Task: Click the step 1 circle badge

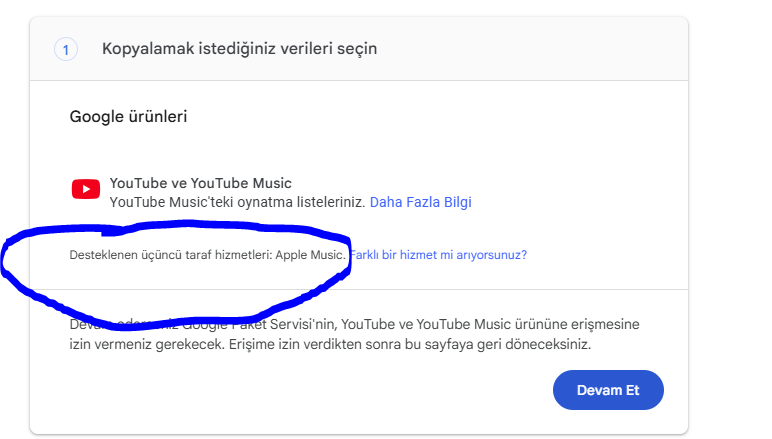Action: [x=65, y=49]
